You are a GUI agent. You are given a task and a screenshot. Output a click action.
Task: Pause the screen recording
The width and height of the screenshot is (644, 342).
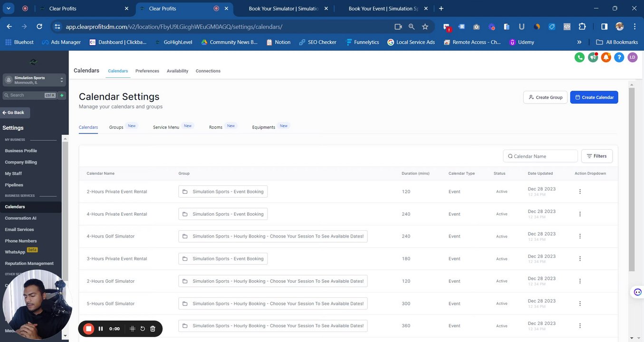tap(101, 329)
